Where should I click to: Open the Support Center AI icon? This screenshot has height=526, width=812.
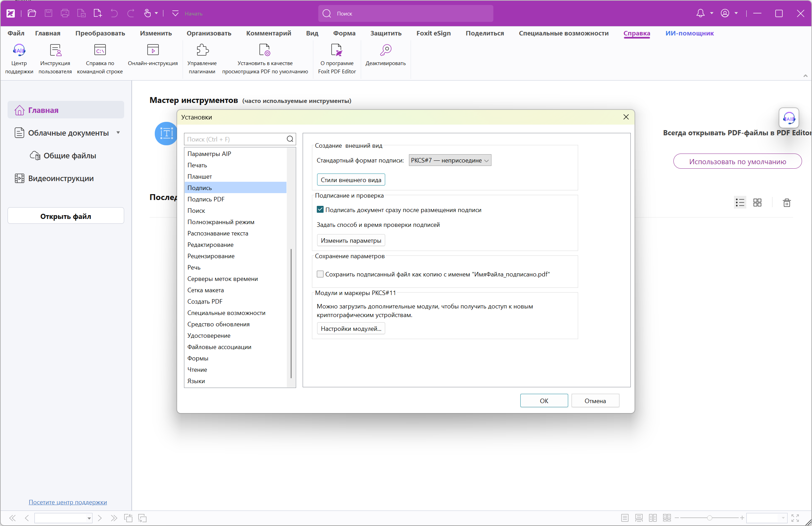tap(19, 50)
